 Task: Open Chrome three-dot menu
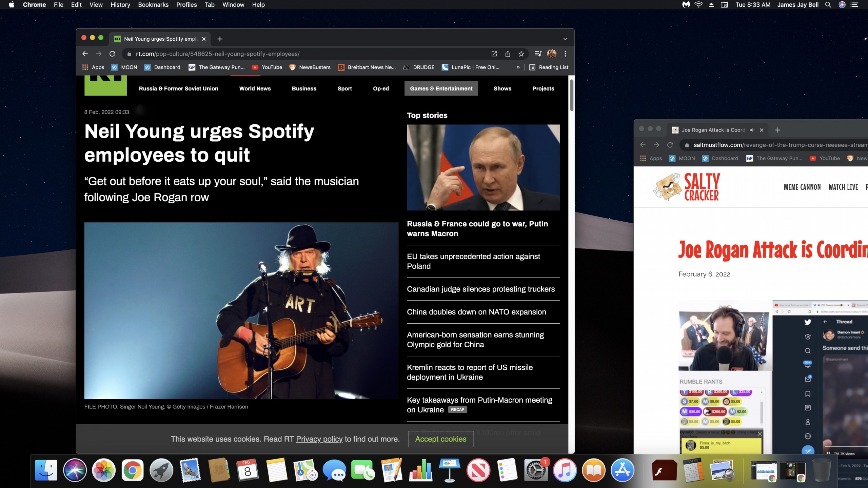pyautogui.click(x=565, y=54)
